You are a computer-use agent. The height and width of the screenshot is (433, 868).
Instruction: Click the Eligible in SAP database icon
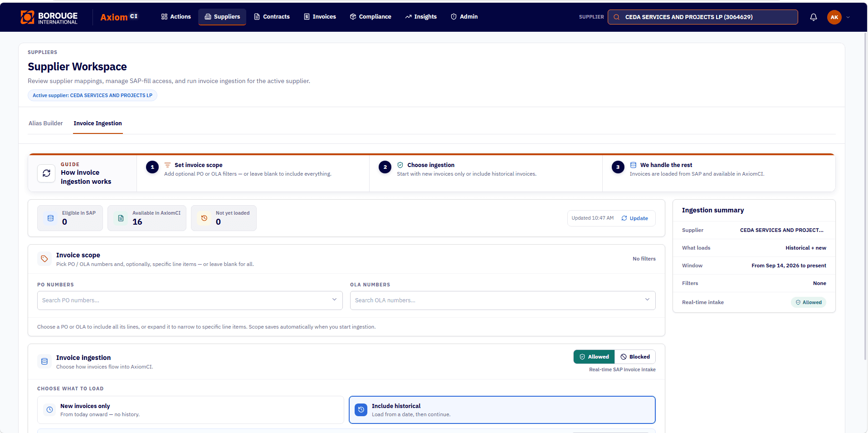51,218
